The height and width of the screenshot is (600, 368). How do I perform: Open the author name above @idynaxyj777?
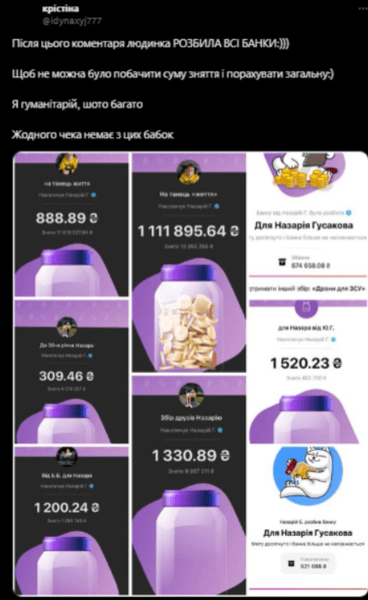pyautogui.click(x=60, y=8)
